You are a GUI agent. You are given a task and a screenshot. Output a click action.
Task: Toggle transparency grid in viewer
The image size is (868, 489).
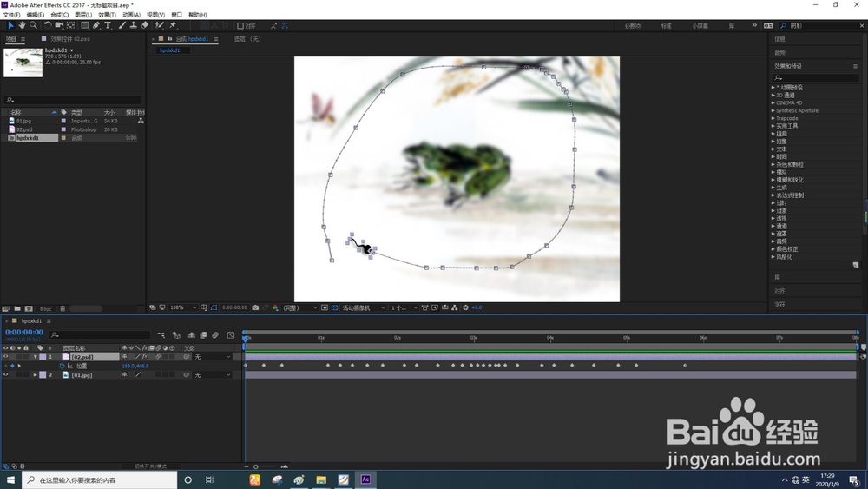pyautogui.click(x=334, y=307)
